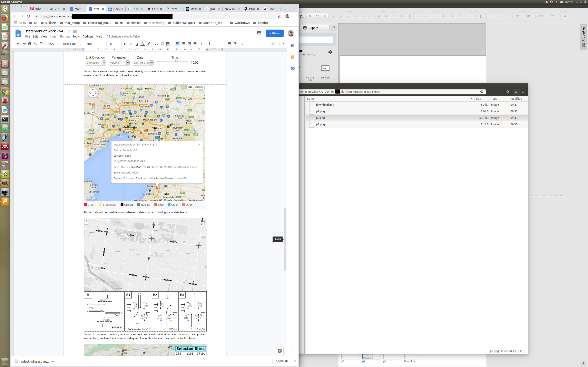Toggle italic formatting
This screenshot has height=367, width=588.
click(131, 44)
